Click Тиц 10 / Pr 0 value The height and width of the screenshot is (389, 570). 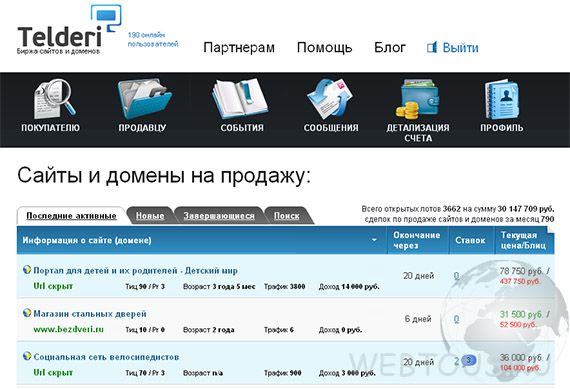tap(145, 330)
